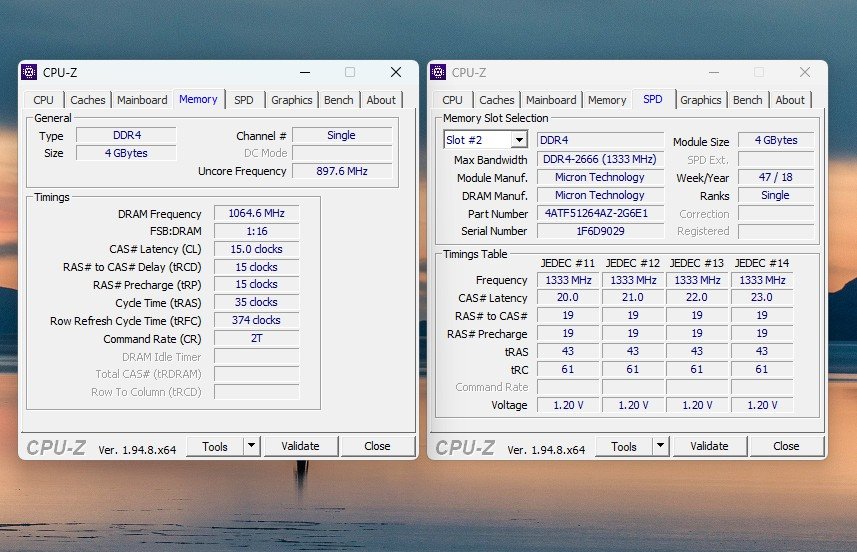Image resolution: width=857 pixels, height=552 pixels.
Task: Select the Mainboard tab in the right window
Action: 551,100
